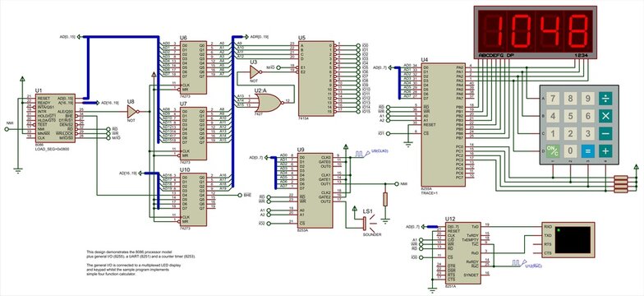Image resolution: width=644 pixels, height=296 pixels.
Task: Tap the minus key on the keypad
Action: click(x=605, y=133)
